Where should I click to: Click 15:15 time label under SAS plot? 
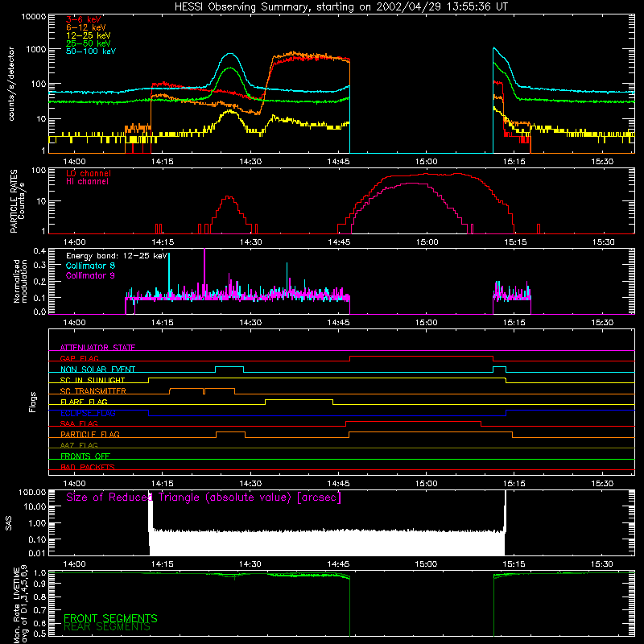coord(514,564)
